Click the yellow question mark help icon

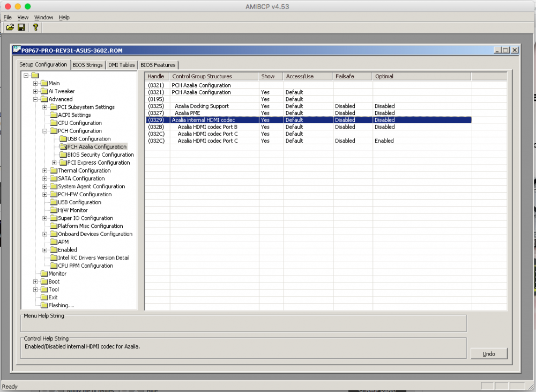coord(35,27)
